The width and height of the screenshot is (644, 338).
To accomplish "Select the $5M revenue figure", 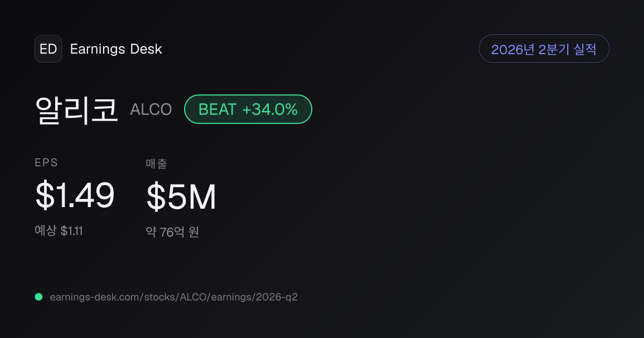I will (x=181, y=197).
